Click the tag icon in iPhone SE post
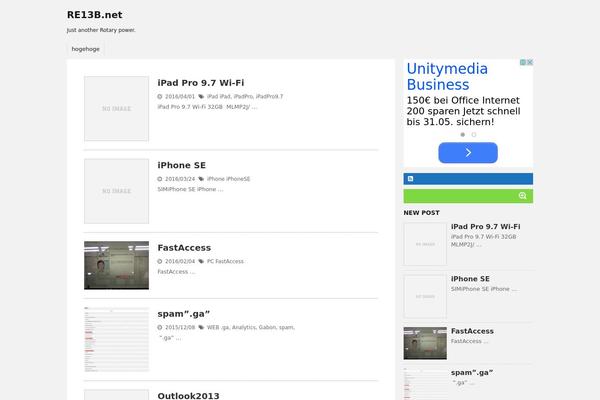This screenshot has height=400, width=600. click(x=201, y=179)
